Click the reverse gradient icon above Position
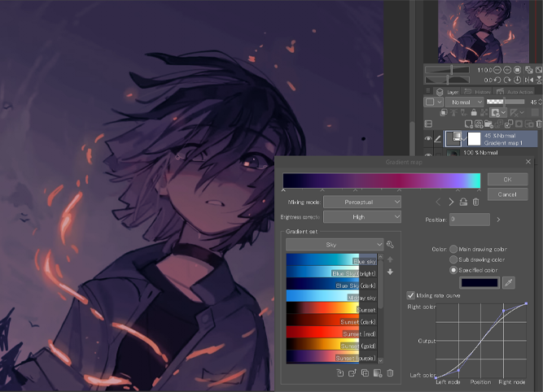The width and height of the screenshot is (543, 392). coord(463,202)
